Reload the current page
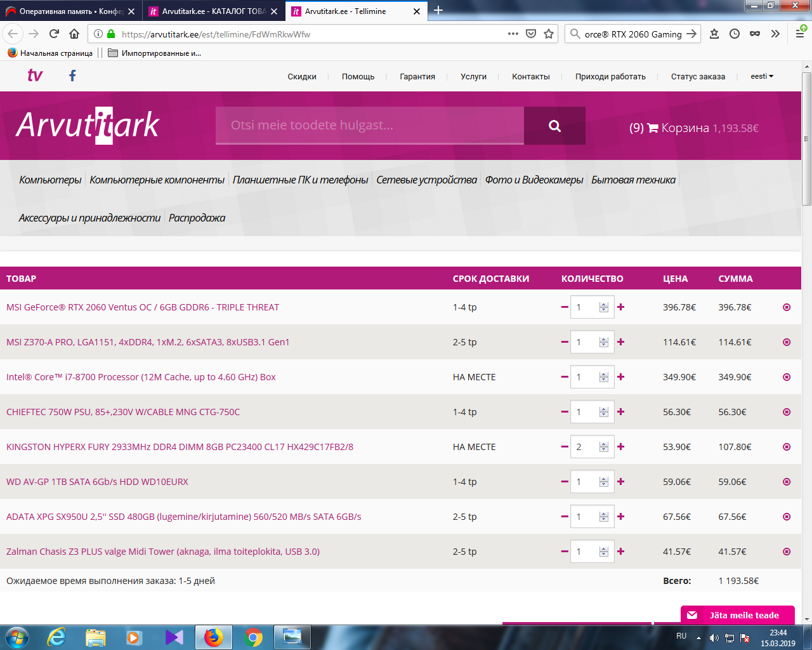Screen dimensions: 812x650 pos(54,34)
